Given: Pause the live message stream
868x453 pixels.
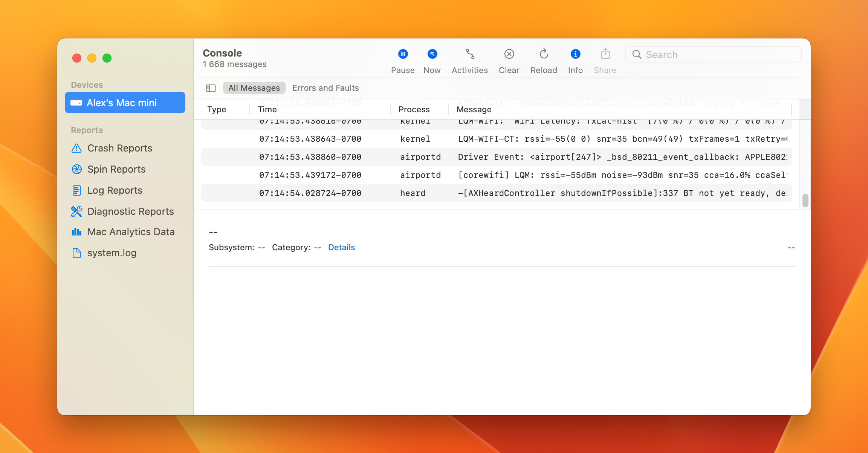Looking at the screenshot, I should pyautogui.click(x=403, y=54).
